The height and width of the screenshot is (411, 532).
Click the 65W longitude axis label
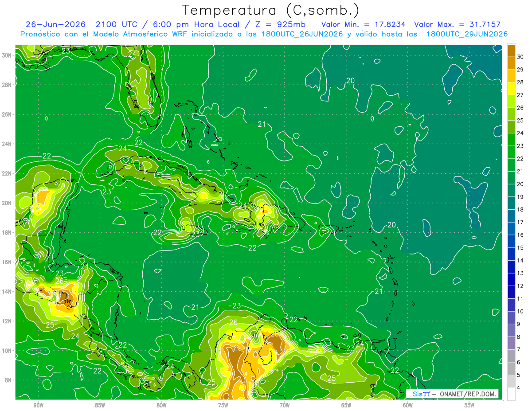click(x=346, y=405)
